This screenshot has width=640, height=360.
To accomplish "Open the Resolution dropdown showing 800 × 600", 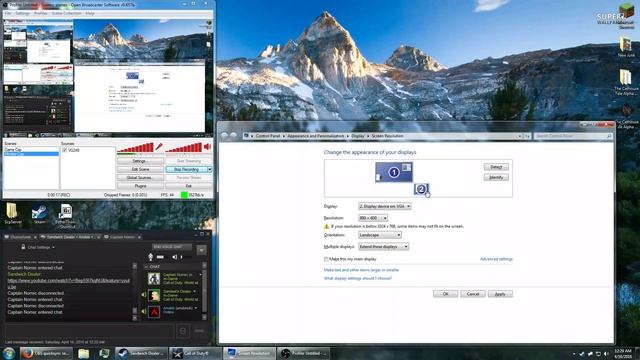I will [x=373, y=218].
